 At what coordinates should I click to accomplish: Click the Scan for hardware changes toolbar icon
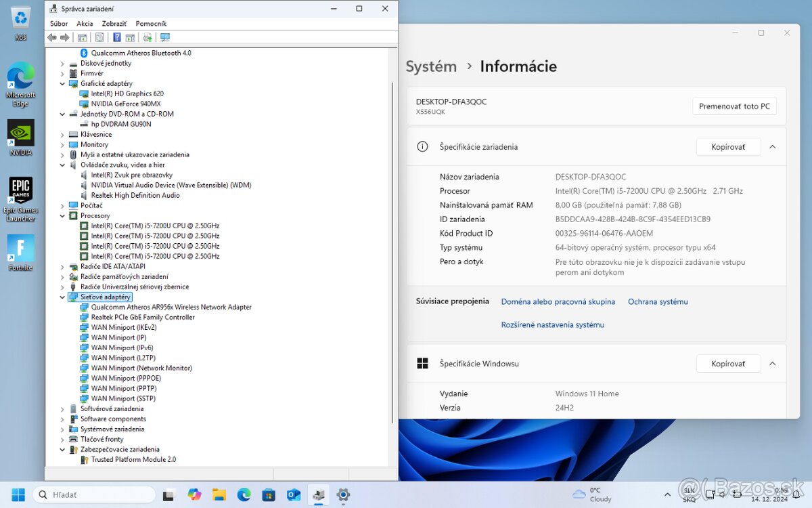coord(148,37)
